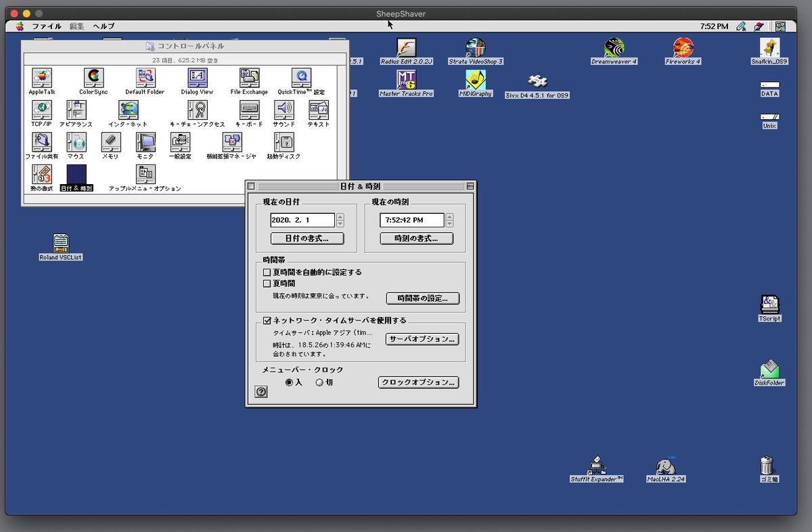Open クロックオプション... button
The height and width of the screenshot is (532, 812).
point(419,382)
